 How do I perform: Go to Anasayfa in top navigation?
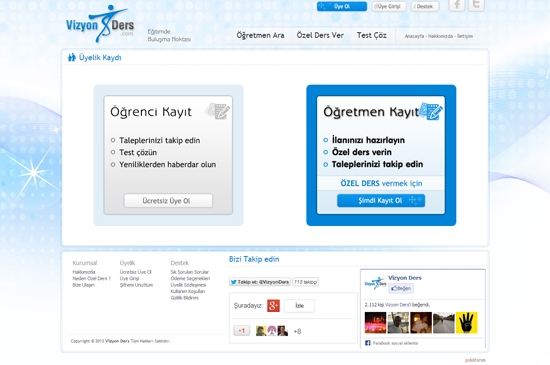414,36
